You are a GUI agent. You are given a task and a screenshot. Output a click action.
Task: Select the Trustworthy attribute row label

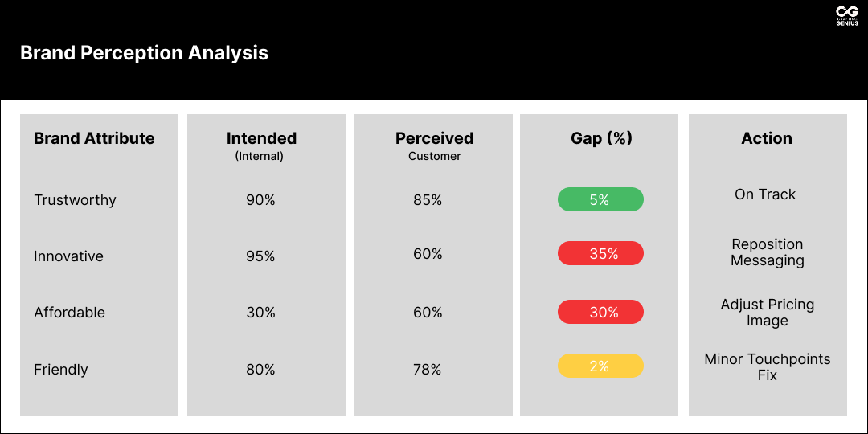[x=75, y=200]
